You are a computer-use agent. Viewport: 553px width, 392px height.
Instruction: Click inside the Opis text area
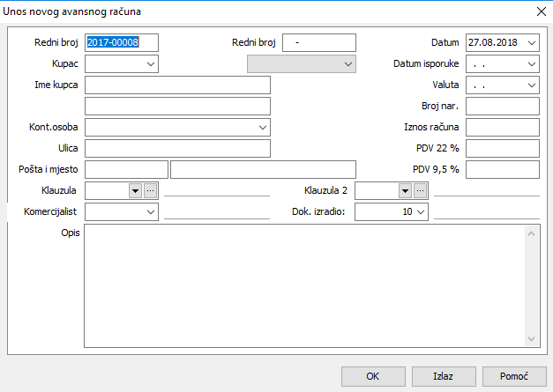(304, 286)
